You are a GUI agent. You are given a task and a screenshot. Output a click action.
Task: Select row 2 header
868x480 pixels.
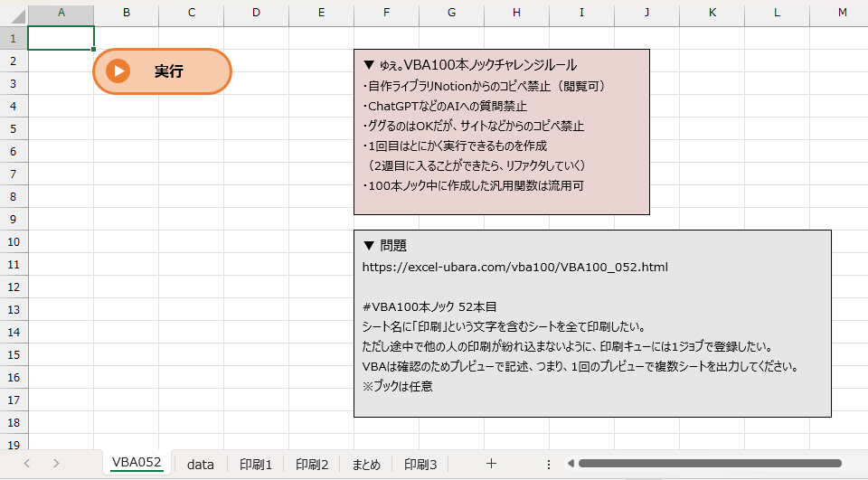click(x=14, y=61)
